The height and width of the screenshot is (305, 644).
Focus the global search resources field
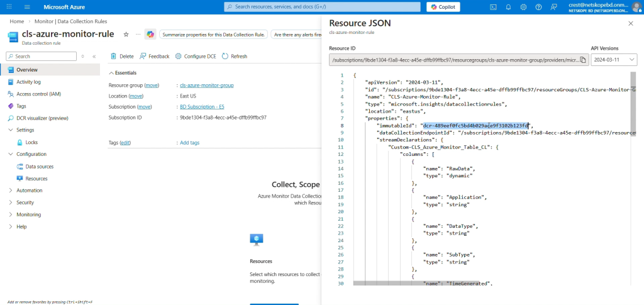(323, 7)
